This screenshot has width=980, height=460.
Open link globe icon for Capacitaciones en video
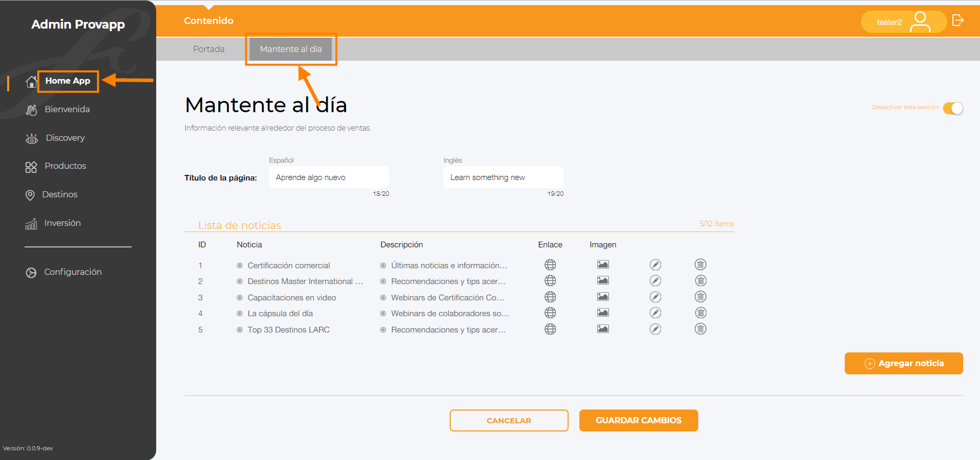click(x=550, y=297)
